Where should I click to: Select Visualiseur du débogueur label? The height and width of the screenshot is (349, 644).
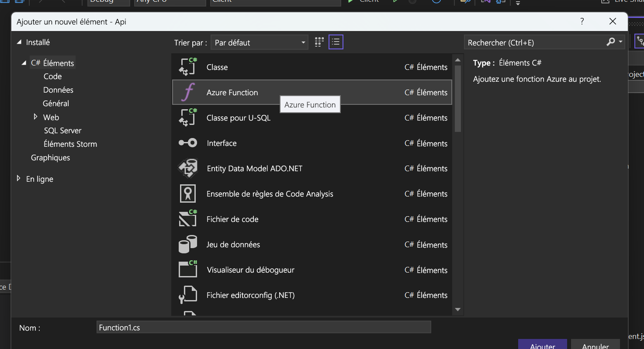click(x=251, y=270)
